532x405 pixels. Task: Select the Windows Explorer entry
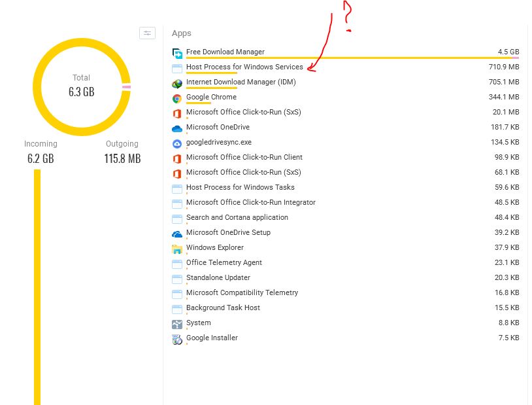point(215,247)
